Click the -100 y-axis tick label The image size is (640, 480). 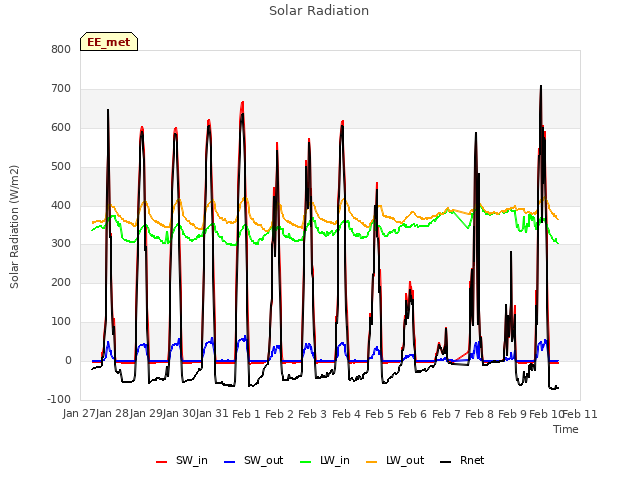pyautogui.click(x=59, y=399)
